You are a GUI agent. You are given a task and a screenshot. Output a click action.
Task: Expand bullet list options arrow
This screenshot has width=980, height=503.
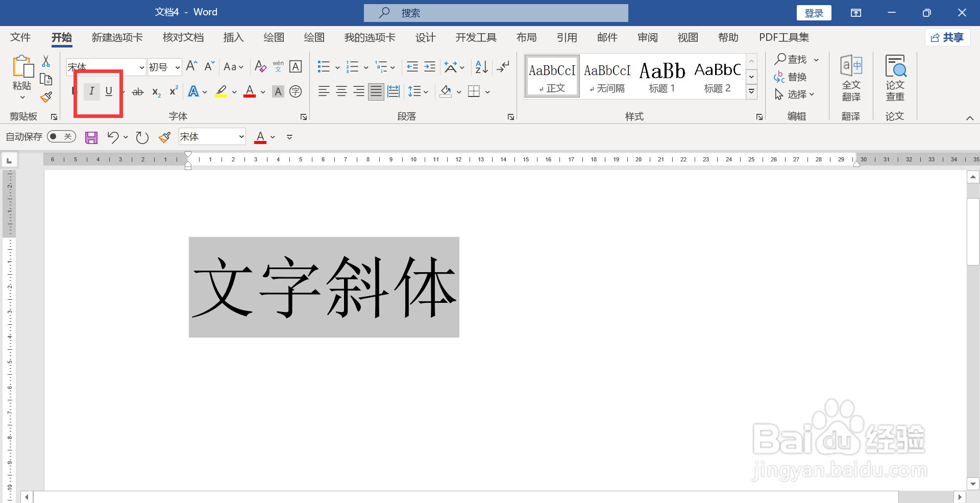click(x=337, y=67)
